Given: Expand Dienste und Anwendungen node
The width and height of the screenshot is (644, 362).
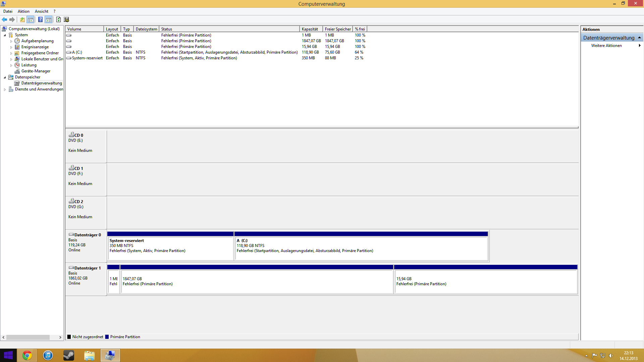Looking at the screenshot, I should click(5, 89).
